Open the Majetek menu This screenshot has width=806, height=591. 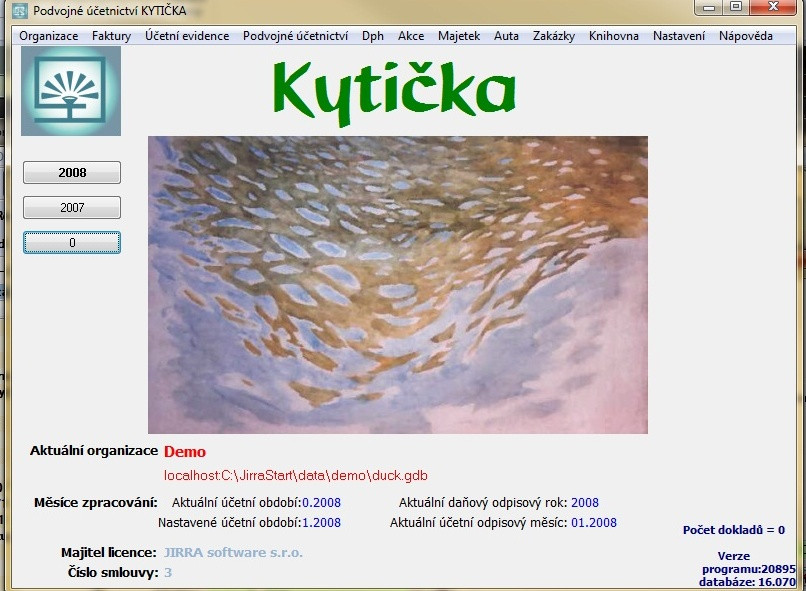(x=459, y=36)
